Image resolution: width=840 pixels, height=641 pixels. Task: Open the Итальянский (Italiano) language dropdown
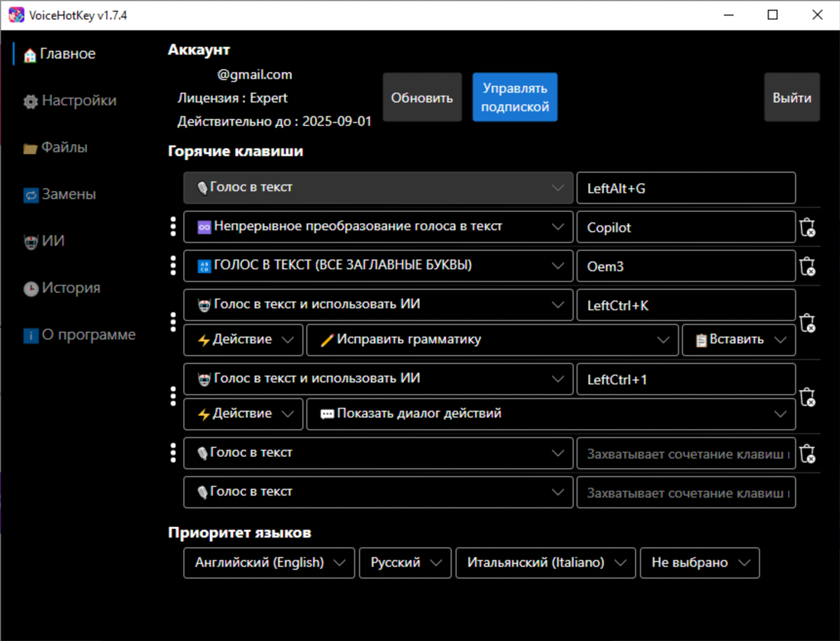(546, 563)
